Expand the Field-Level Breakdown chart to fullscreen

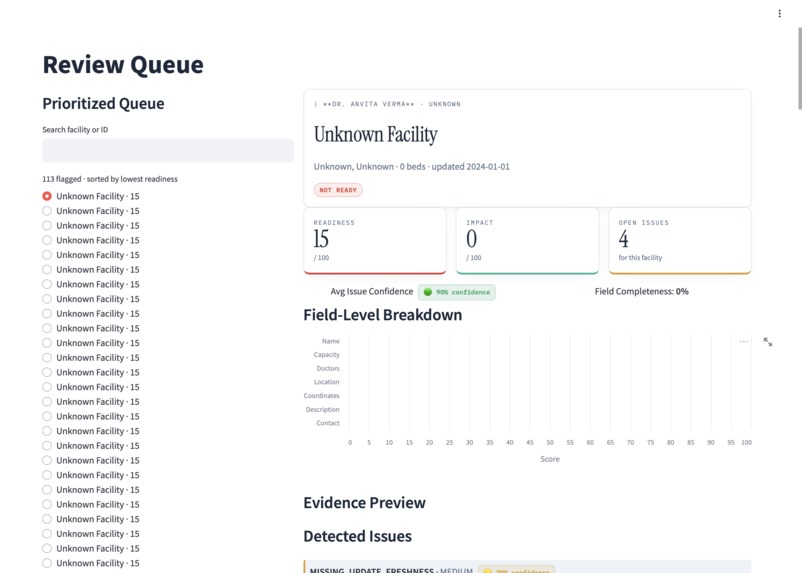point(768,342)
